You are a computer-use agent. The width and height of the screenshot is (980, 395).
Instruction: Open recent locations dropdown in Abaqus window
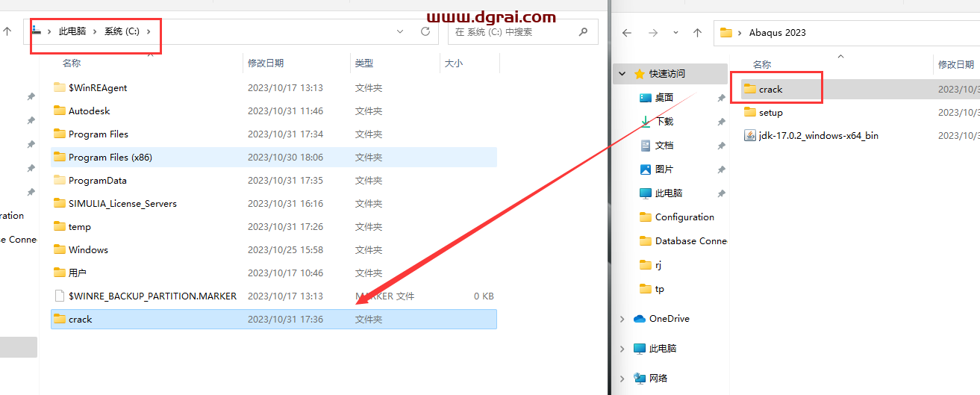[675, 33]
